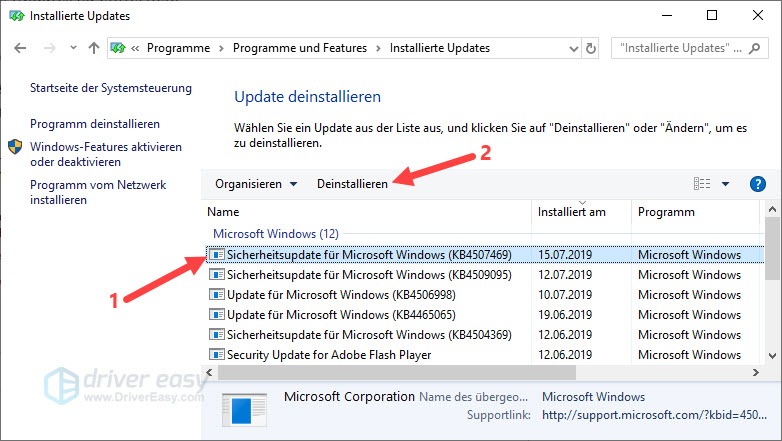
Task: Click the update icon for KB4507469
Action: (216, 255)
